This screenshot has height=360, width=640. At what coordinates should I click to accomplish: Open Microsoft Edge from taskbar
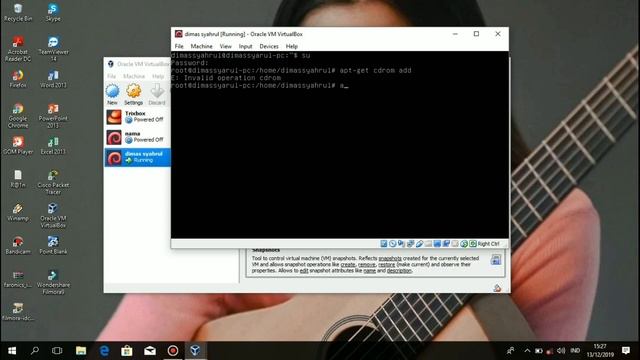tap(104, 351)
